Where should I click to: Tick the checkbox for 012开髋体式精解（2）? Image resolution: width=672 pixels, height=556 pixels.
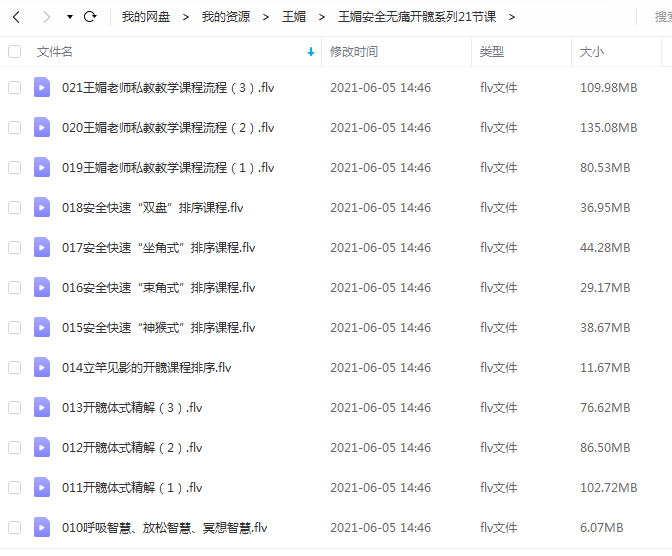click(x=15, y=448)
